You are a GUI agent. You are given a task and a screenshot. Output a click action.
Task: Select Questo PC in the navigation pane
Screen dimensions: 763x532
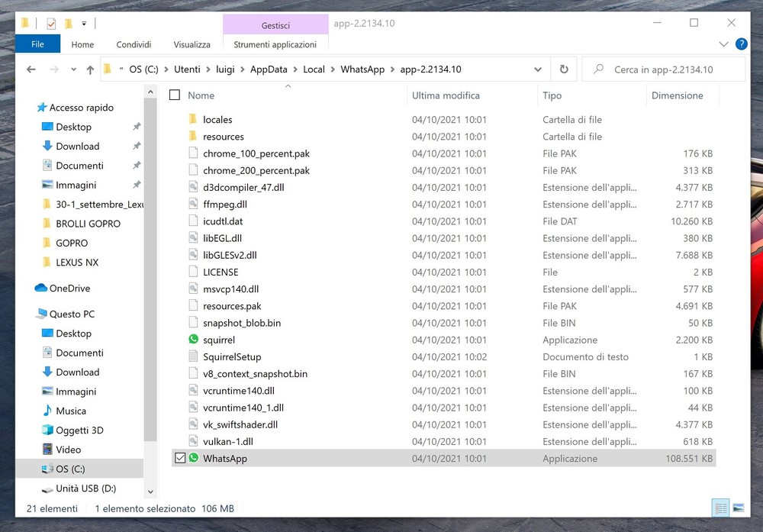tap(72, 314)
